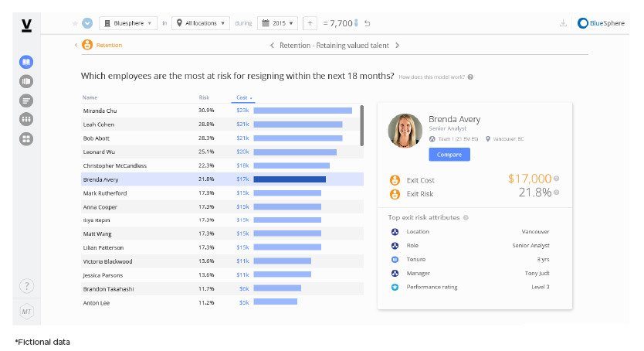Select the second gray sidebar icon
The width and height of the screenshot is (644, 351).
point(26,81)
